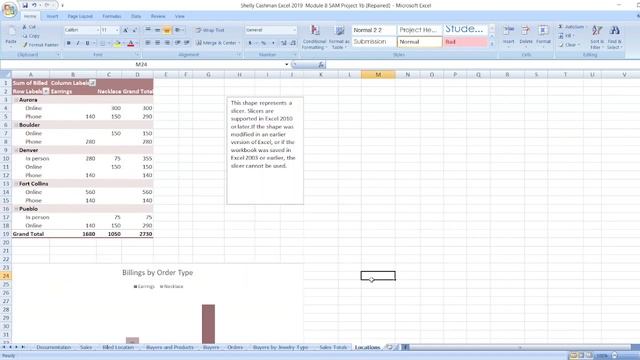Open the Fill options
Image resolution: width=640 pixels, height=360 pixels.
click(x=567, y=36)
